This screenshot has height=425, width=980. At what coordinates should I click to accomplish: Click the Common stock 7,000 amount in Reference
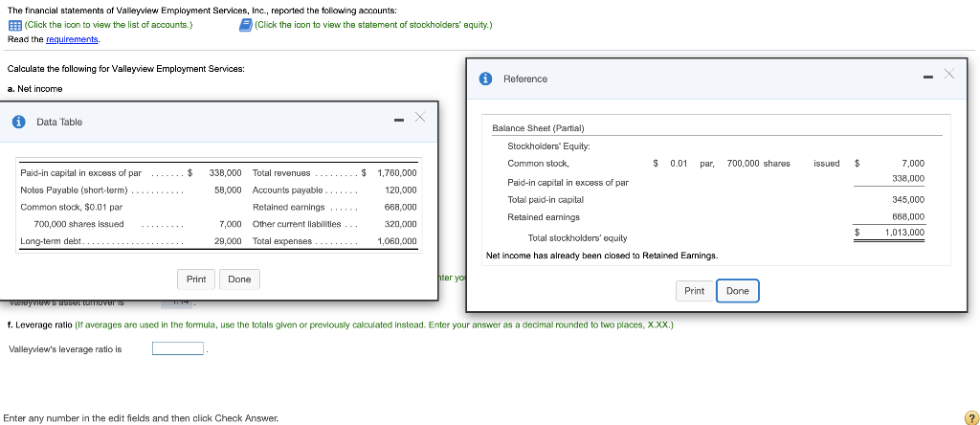tap(913, 164)
